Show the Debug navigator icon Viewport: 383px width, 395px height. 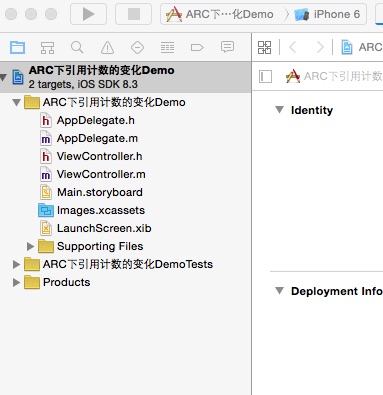click(x=167, y=48)
